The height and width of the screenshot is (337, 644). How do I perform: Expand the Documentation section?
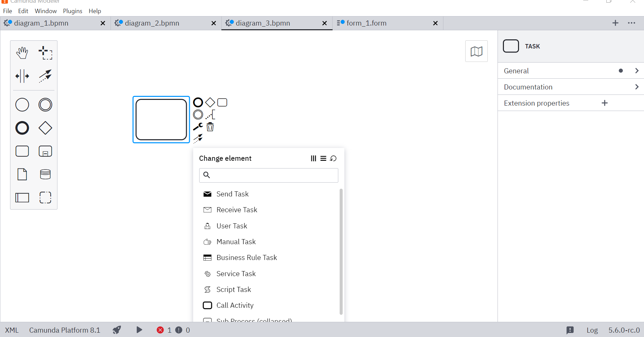570,87
